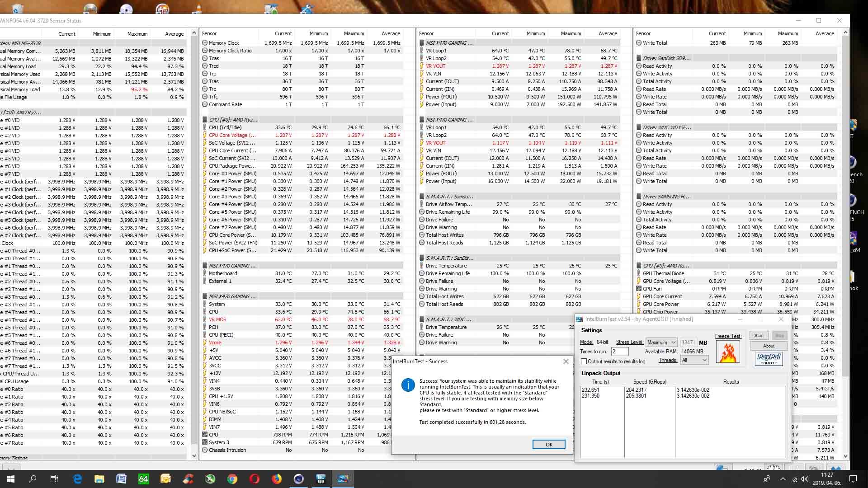Open Word from the taskbar
Screen dimensions: 868x488
pos(121,479)
